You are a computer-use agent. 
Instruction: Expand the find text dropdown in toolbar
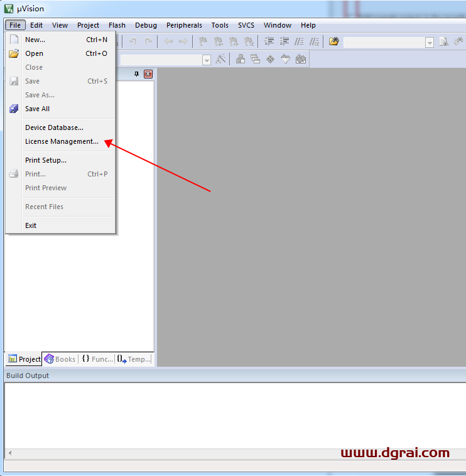tap(430, 43)
